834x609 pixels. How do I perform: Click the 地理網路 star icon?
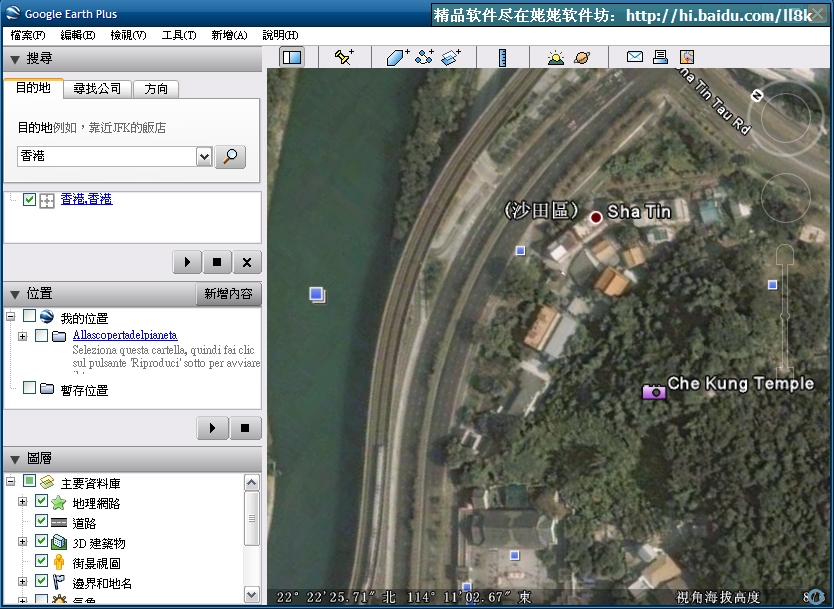[x=59, y=502]
